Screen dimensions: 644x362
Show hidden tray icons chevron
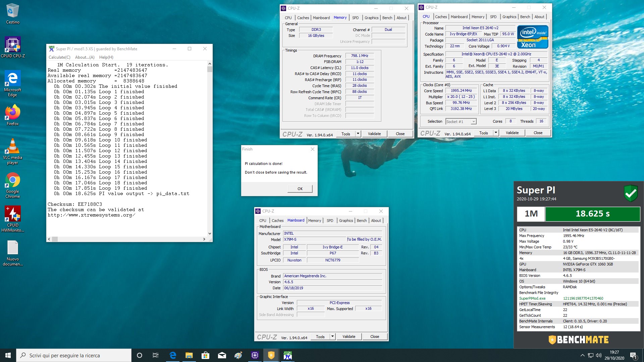coord(582,355)
